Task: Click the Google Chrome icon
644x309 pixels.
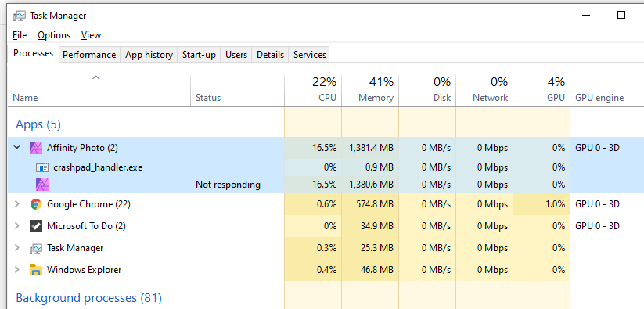Action: click(36, 204)
